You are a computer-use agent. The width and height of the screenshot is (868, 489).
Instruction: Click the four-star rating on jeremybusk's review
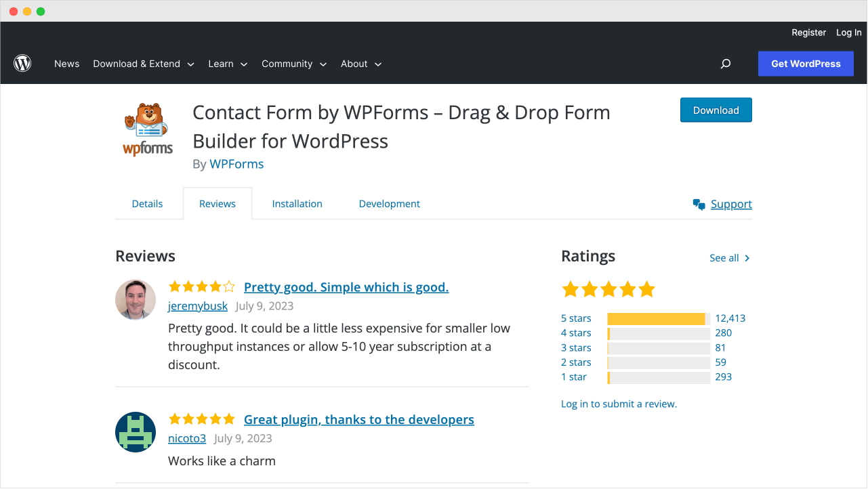click(202, 286)
